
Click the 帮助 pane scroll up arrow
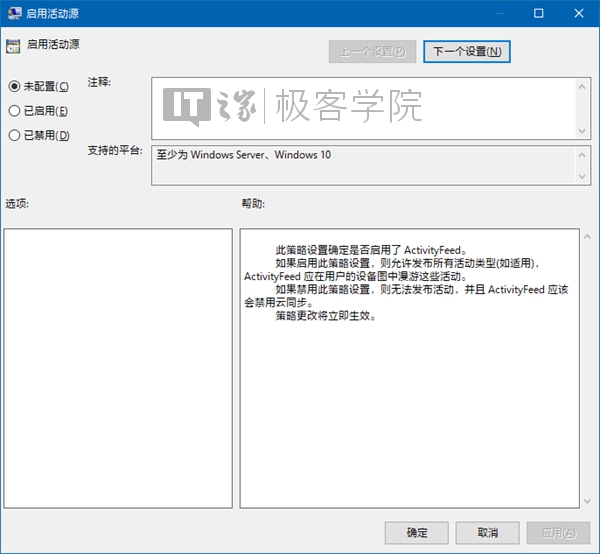[x=587, y=237]
